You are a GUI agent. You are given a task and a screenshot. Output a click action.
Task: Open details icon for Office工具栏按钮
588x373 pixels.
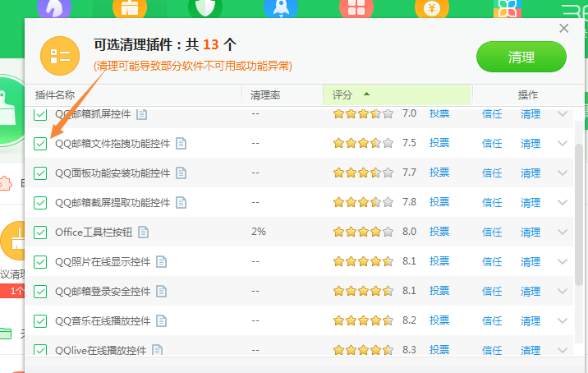[x=143, y=233]
